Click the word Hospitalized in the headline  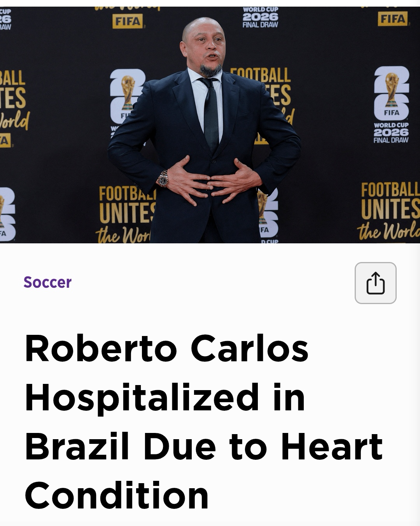(x=142, y=398)
